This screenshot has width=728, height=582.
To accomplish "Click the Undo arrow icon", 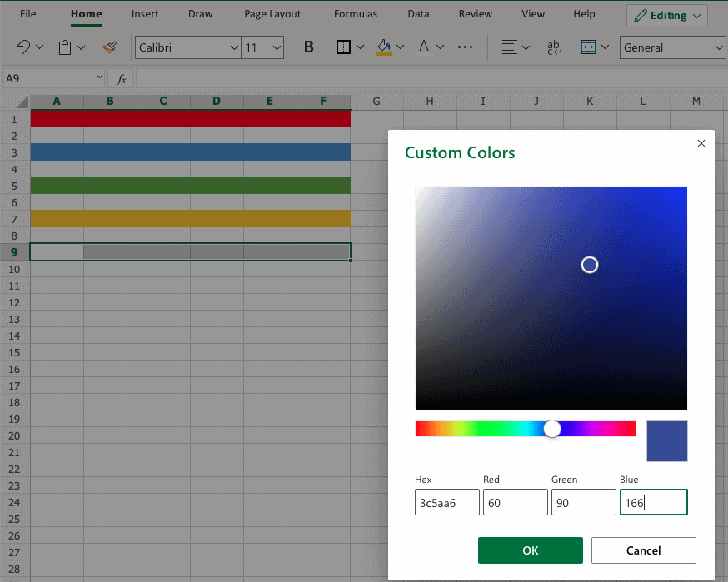I will (23, 47).
